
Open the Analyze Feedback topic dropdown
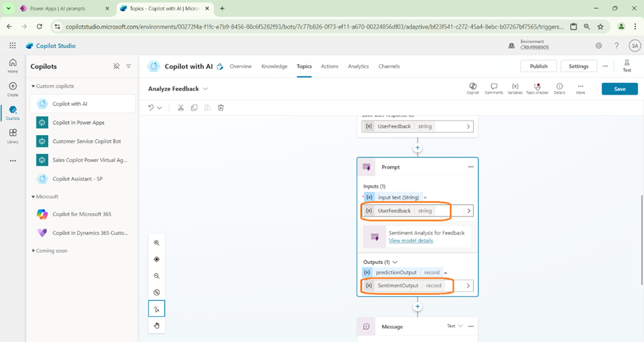tap(205, 89)
